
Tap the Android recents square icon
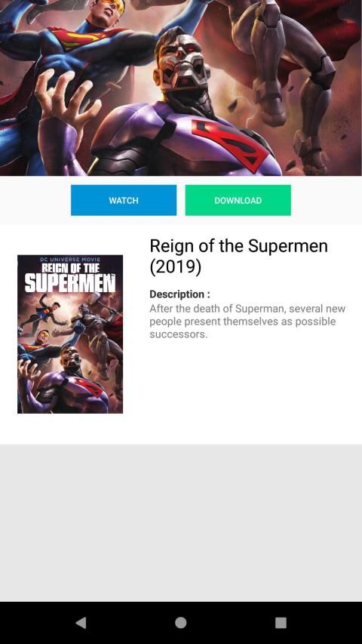281,623
